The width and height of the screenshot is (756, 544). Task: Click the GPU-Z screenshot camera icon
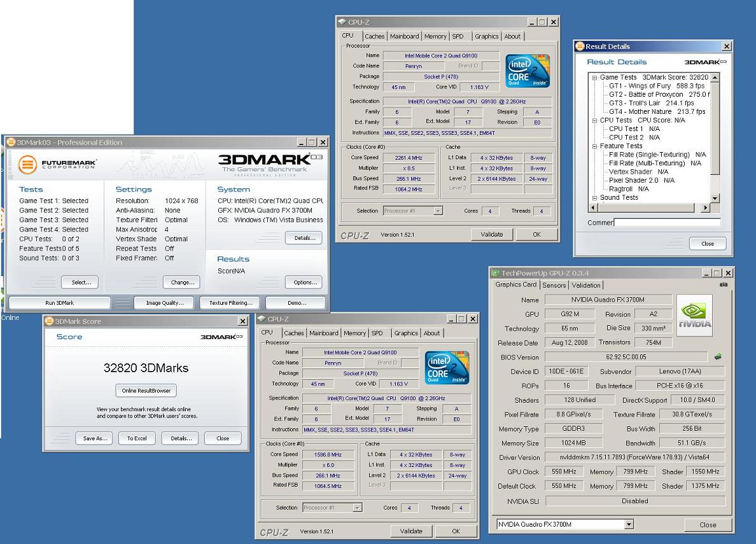tap(723, 284)
